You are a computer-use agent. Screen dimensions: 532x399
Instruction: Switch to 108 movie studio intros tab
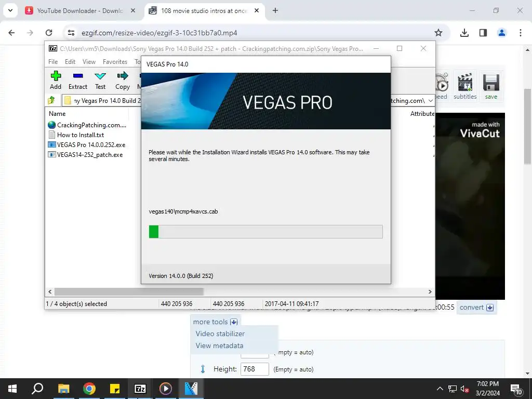point(204,10)
